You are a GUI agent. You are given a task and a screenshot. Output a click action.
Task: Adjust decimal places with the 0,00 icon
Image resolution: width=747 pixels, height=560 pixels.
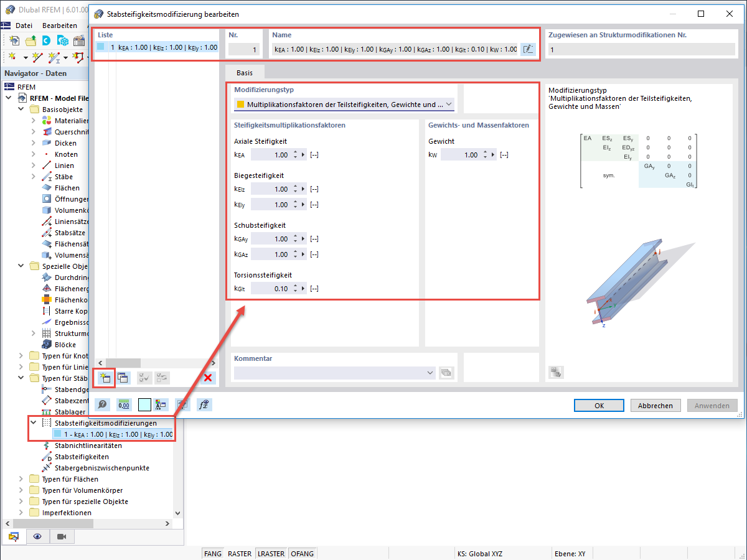pos(124,404)
